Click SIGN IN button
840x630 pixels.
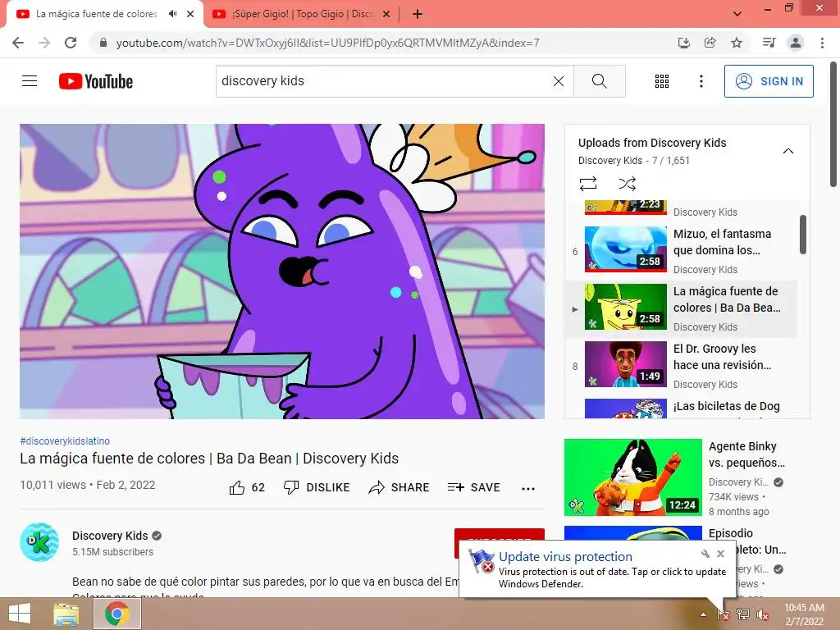(x=769, y=81)
